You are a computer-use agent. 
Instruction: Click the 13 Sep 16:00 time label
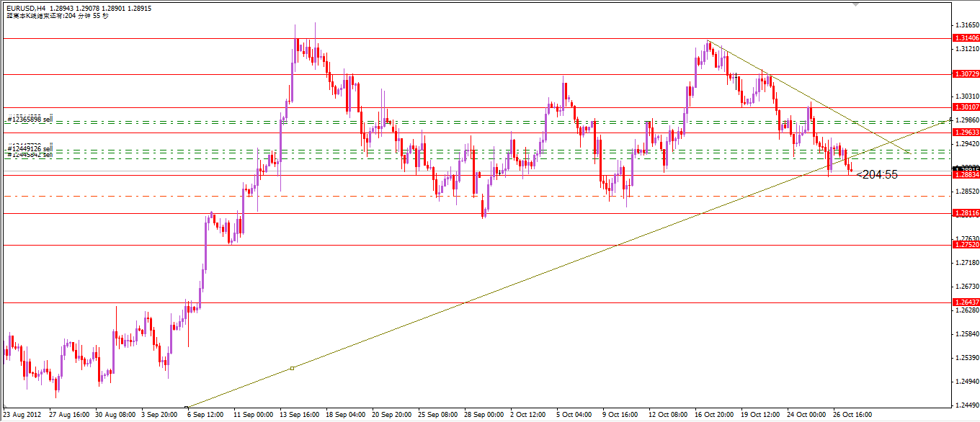(x=300, y=416)
